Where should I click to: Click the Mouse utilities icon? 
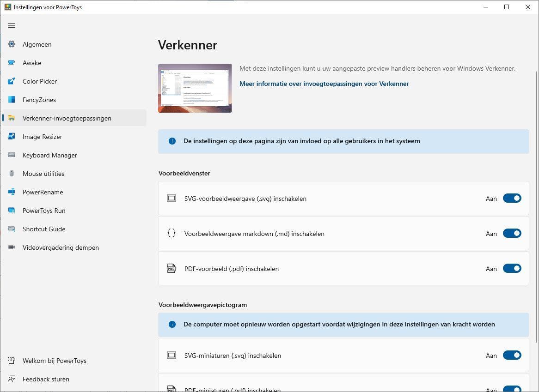pyautogui.click(x=12, y=174)
